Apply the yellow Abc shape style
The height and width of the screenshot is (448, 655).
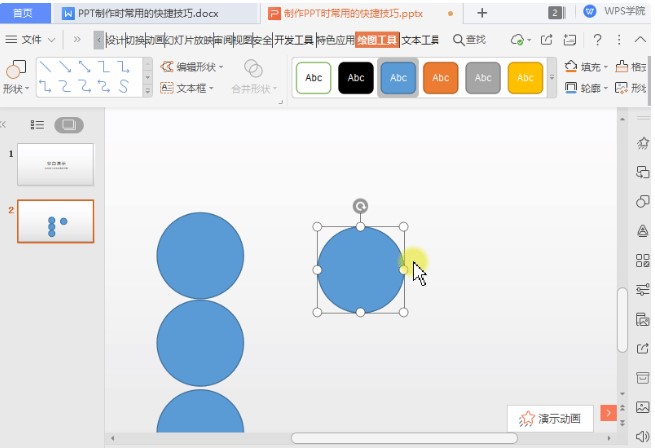(x=525, y=78)
